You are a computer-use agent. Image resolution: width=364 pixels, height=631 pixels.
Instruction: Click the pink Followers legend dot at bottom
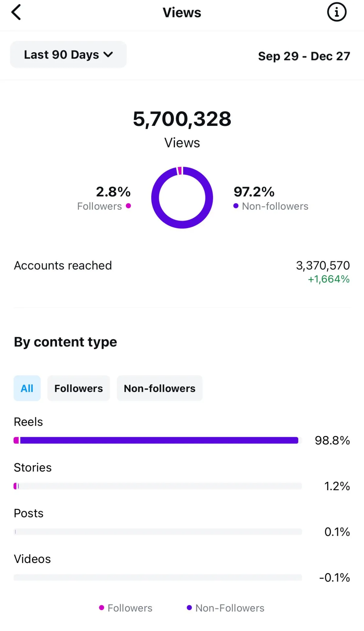102,608
